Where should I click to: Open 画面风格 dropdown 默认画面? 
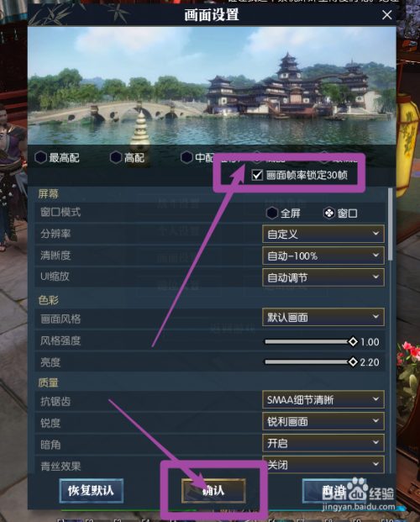pos(323,317)
